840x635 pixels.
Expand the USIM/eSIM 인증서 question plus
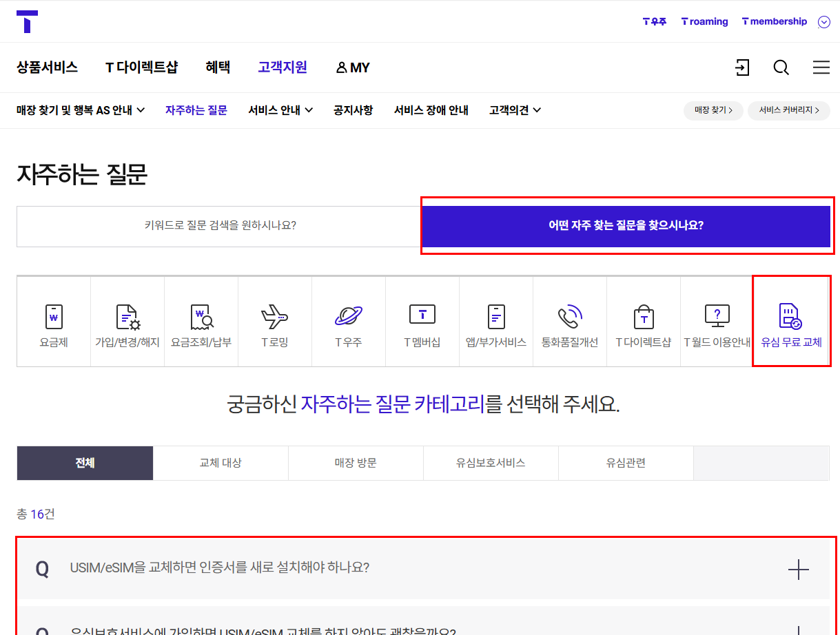[x=798, y=570]
